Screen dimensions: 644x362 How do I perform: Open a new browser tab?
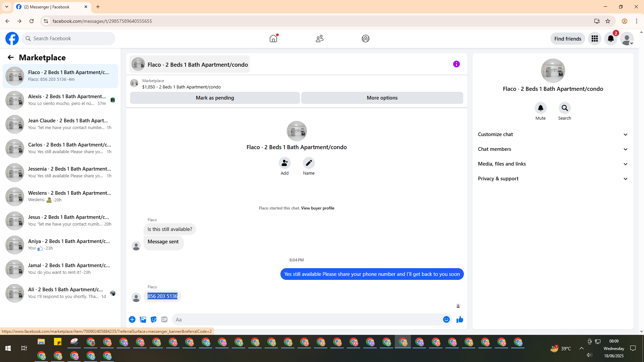98,7
